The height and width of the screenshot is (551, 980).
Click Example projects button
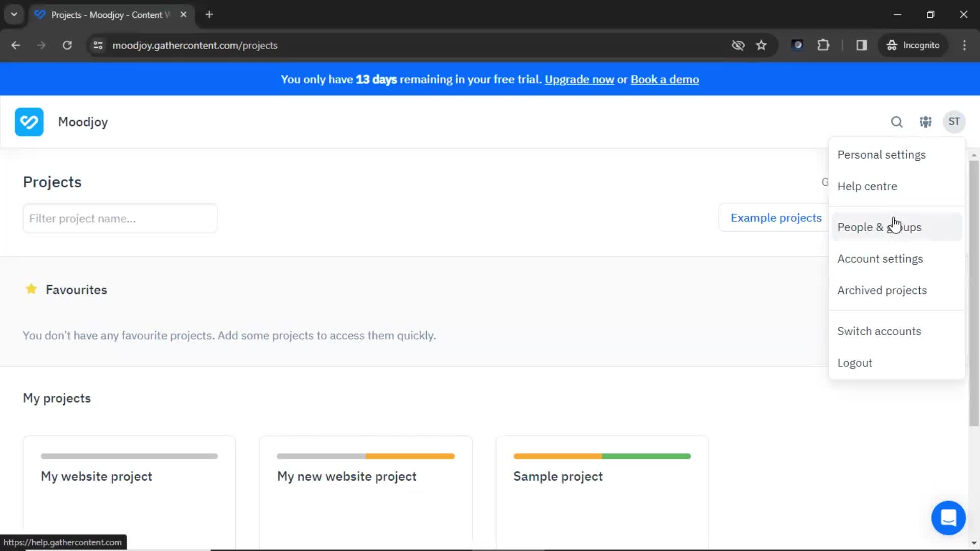click(x=776, y=217)
